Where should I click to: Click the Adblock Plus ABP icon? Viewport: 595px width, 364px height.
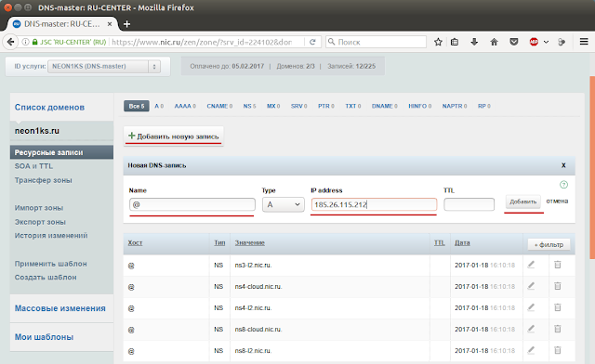tap(534, 42)
